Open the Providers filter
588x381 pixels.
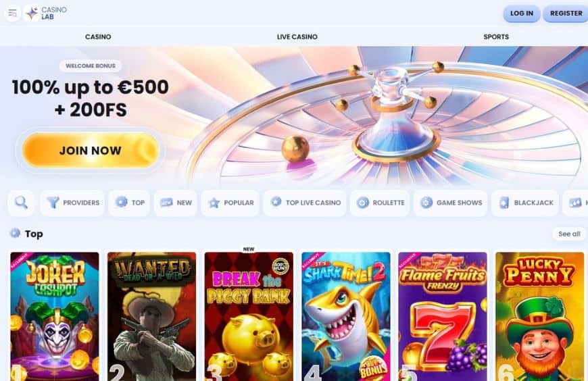(x=72, y=203)
